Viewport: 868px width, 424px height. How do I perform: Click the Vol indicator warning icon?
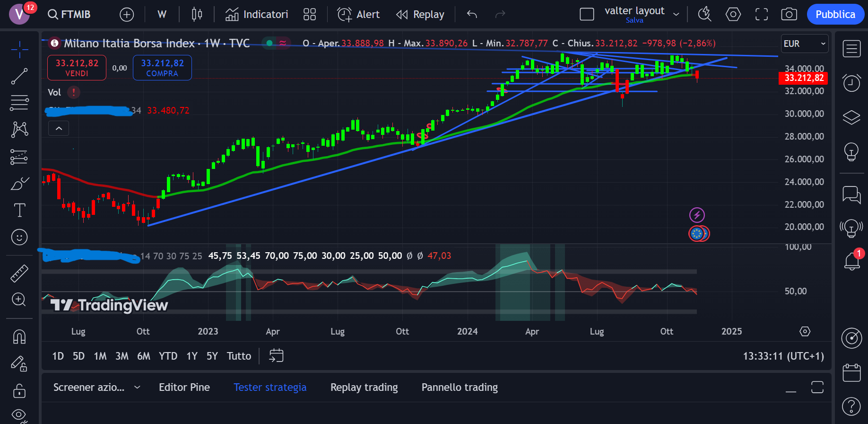coord(74,92)
